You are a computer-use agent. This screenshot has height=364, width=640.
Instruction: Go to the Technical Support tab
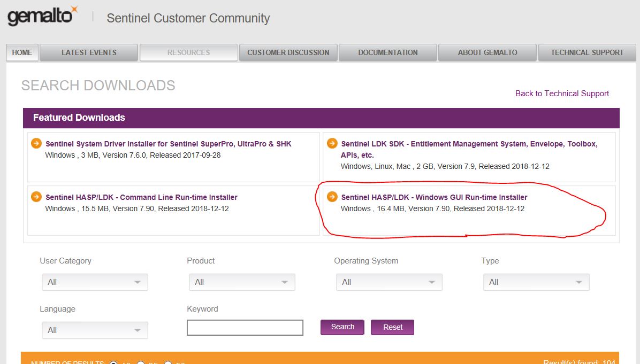pyautogui.click(x=587, y=52)
